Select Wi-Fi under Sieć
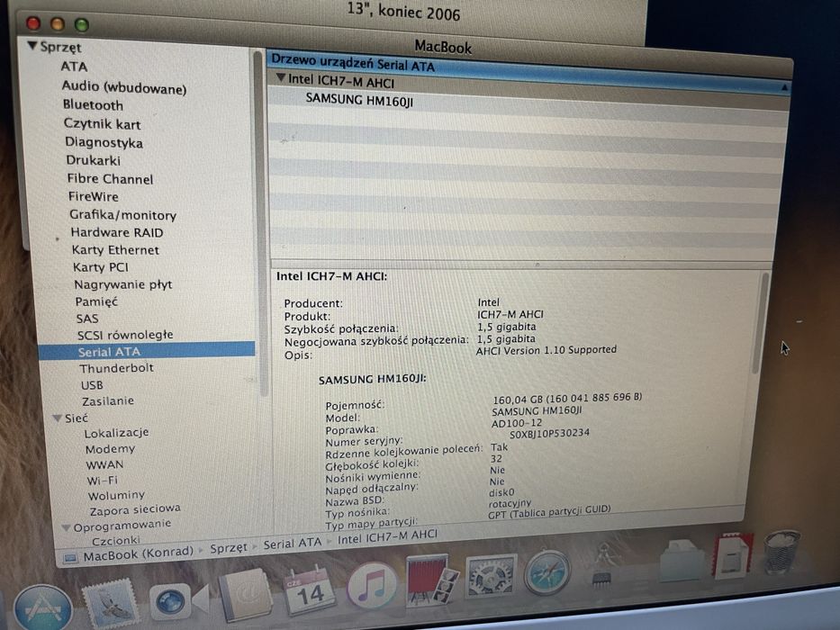Image resolution: width=840 pixels, height=630 pixels. coord(103,480)
